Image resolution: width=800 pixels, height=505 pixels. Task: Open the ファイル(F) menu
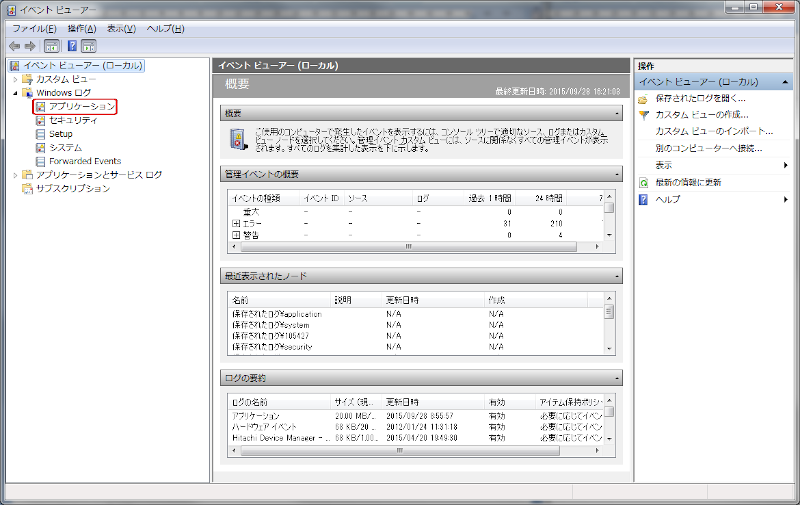click(34, 29)
